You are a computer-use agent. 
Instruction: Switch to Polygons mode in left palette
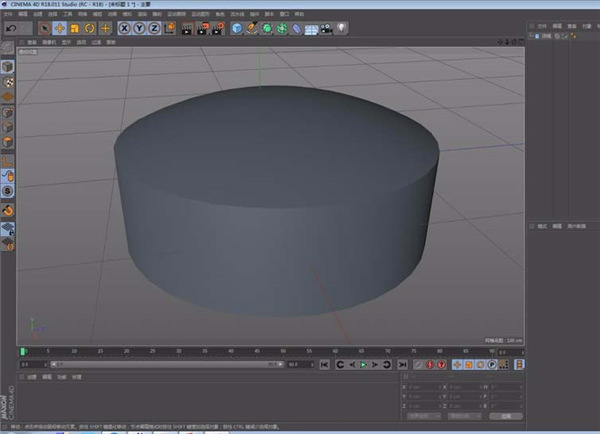click(7, 143)
